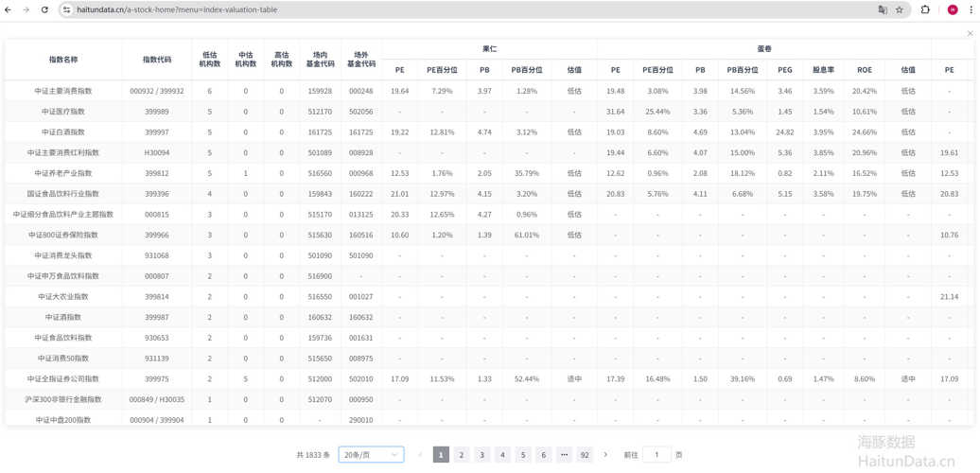Click fund code 502056
The image size is (980, 473).
(361, 112)
